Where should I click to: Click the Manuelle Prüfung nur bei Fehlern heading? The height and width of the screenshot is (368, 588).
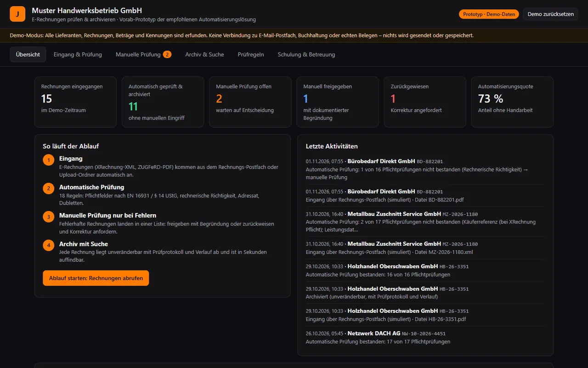[x=107, y=215]
